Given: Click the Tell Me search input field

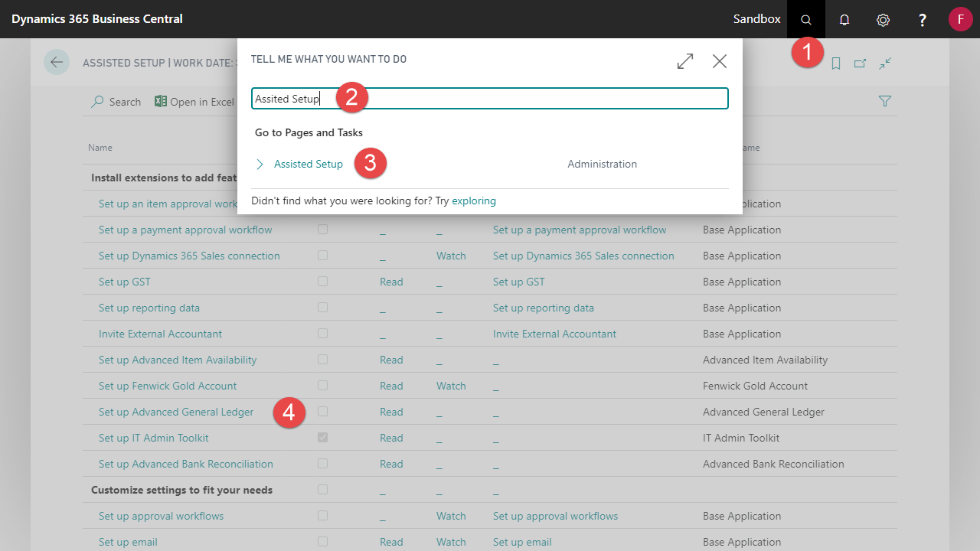Looking at the screenshot, I should [490, 99].
